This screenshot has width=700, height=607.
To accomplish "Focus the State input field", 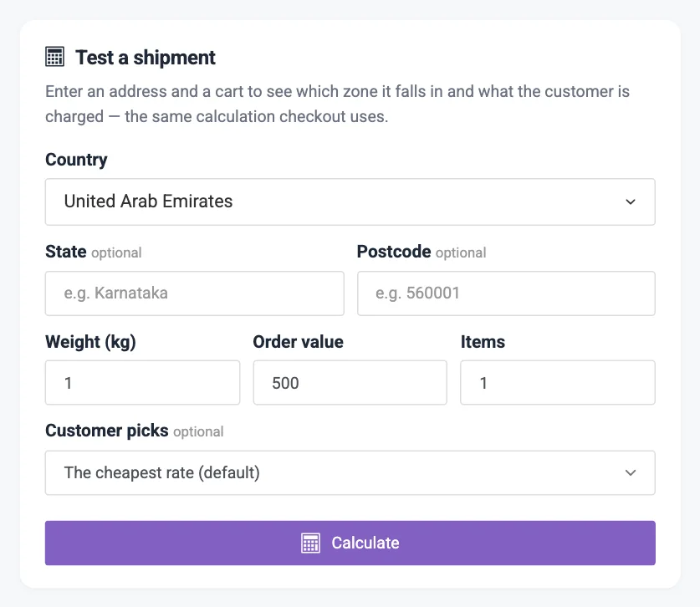I will pyautogui.click(x=195, y=293).
